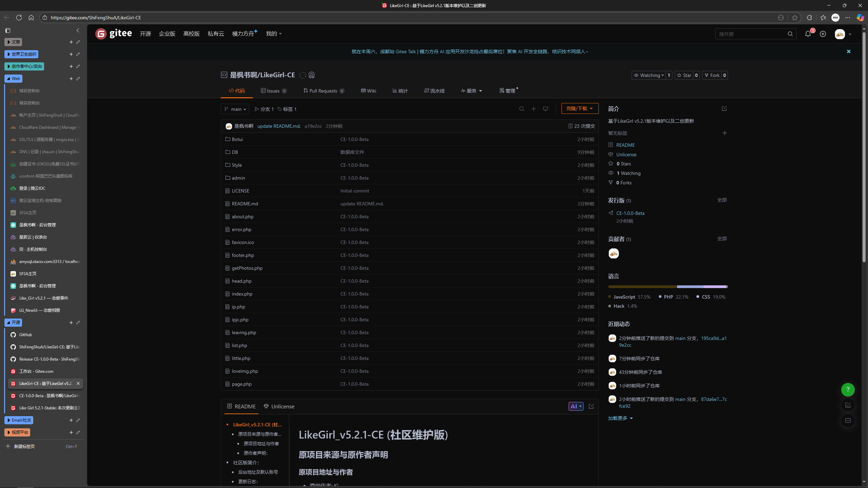Click the green help question mark button
Screen dimensions: 868x488
848,390
